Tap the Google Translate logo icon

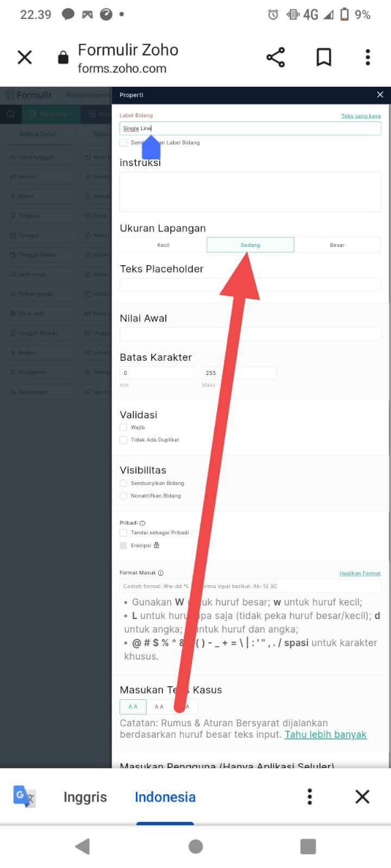click(24, 796)
